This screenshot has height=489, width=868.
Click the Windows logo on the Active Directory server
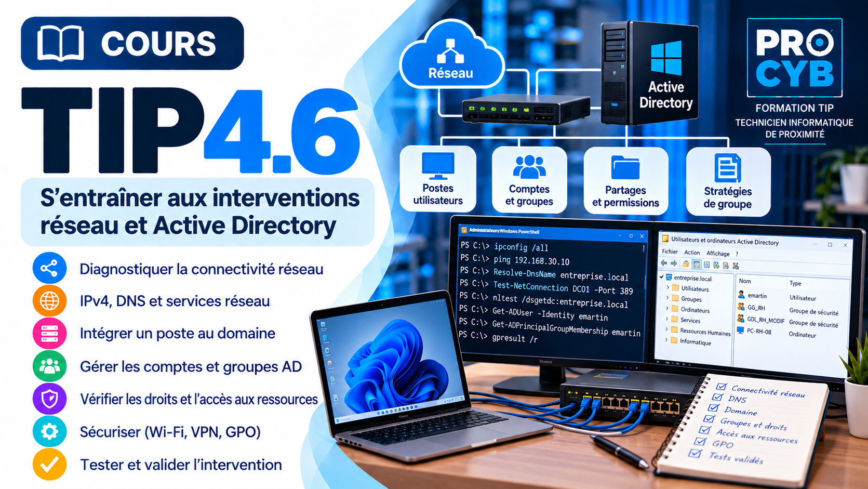click(x=666, y=58)
